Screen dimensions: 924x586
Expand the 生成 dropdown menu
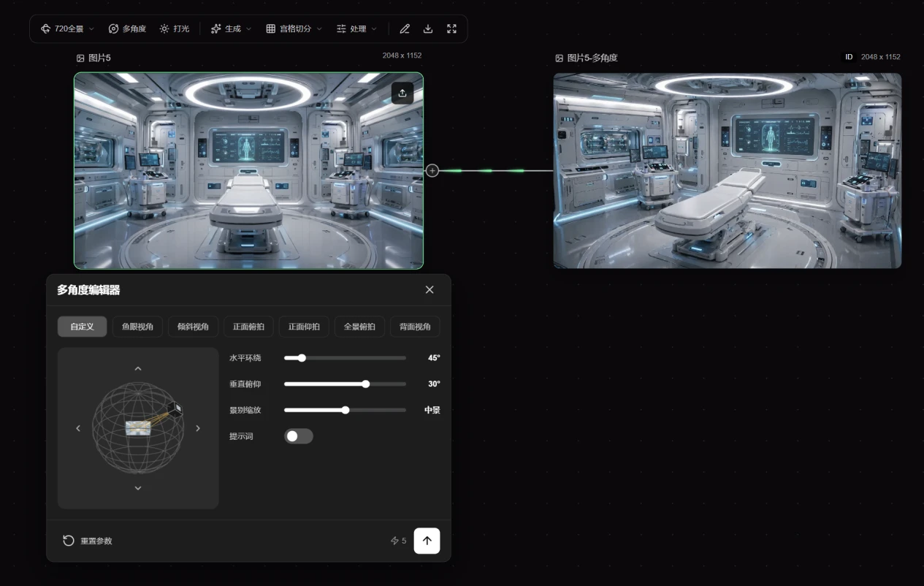click(231, 28)
